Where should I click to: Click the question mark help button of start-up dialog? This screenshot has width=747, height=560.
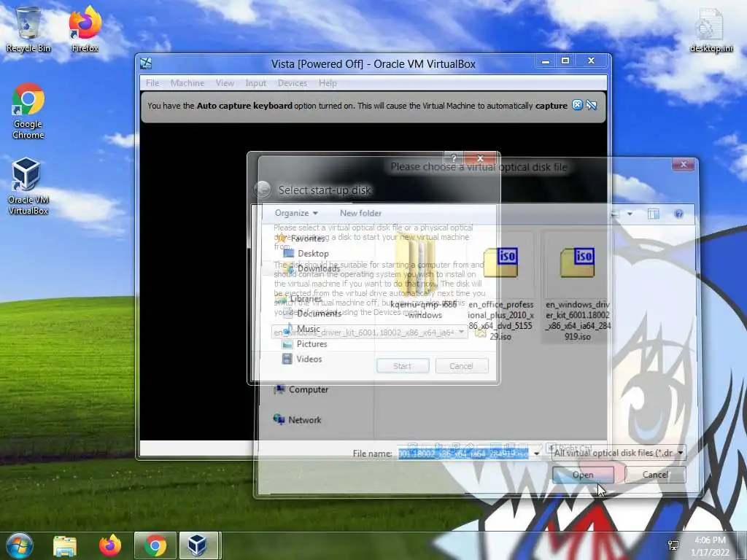click(x=454, y=158)
